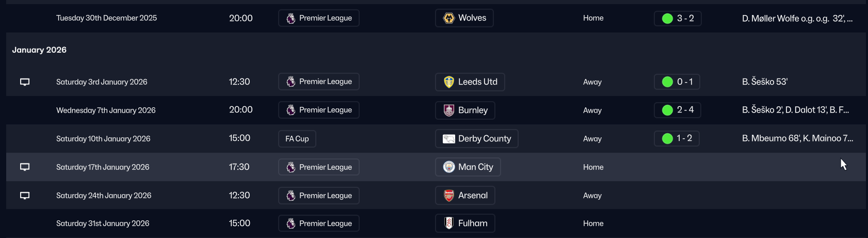This screenshot has height=238, width=868.
Task: Click Premier League tag on Wolves row
Action: (319, 18)
